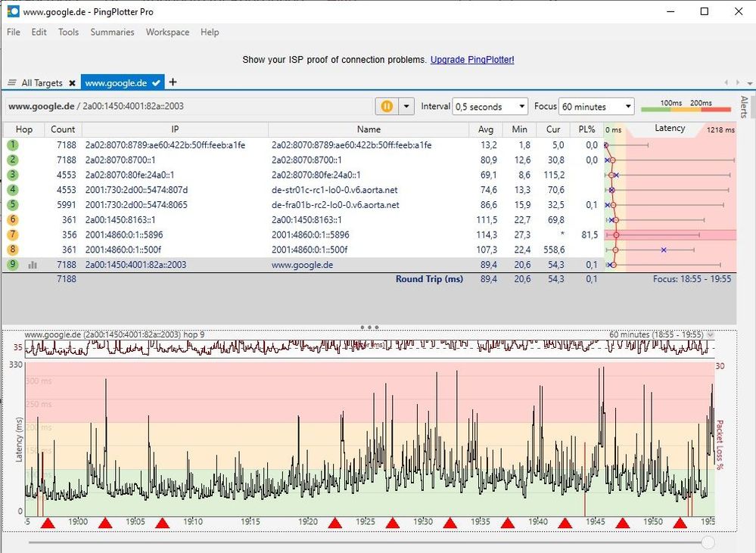This screenshot has width=756, height=553.
Task: Click the 100ms 200ms latency color scale
Action: click(x=686, y=106)
